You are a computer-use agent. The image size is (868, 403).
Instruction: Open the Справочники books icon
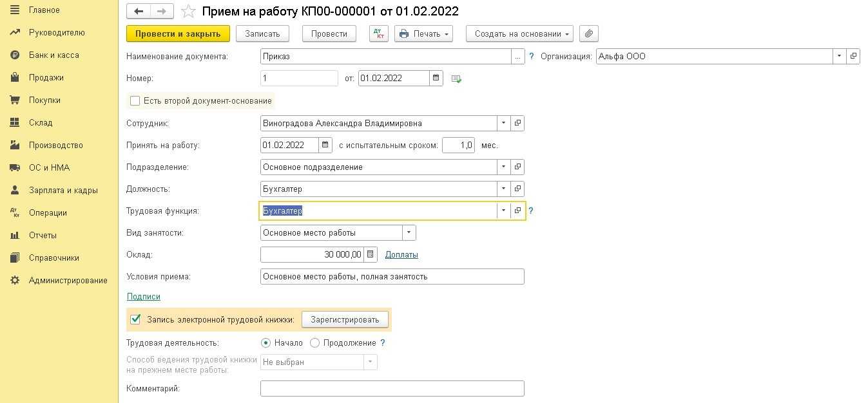pyautogui.click(x=15, y=258)
